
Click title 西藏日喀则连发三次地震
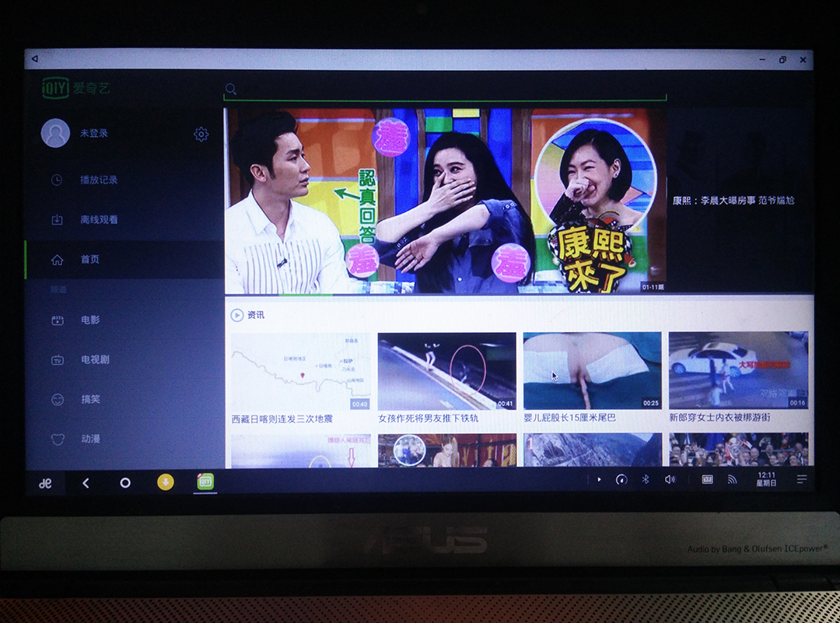[282, 419]
